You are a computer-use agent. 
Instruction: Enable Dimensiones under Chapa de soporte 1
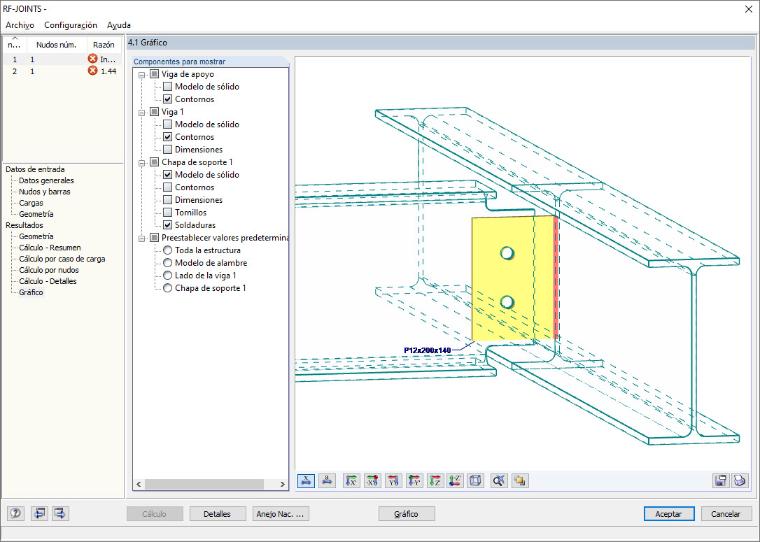167,200
